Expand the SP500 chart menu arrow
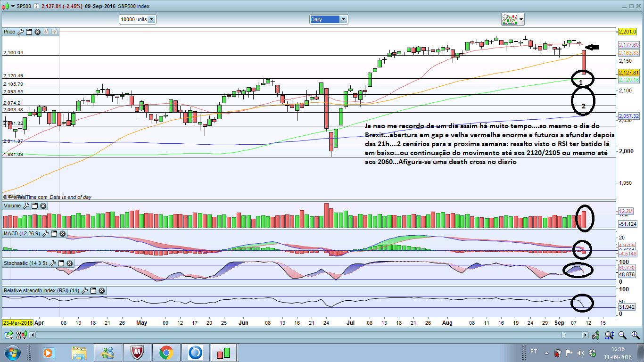The height and width of the screenshot is (362, 644). coord(12,6)
